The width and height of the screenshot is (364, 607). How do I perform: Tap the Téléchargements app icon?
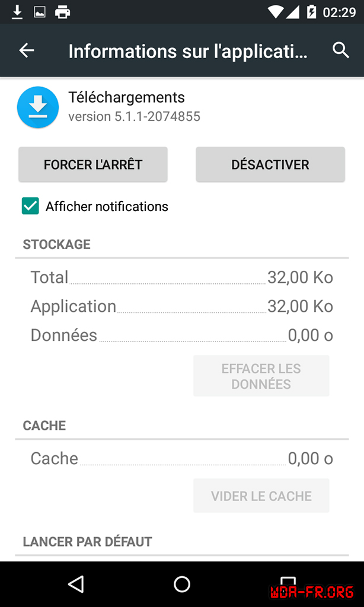(x=38, y=107)
